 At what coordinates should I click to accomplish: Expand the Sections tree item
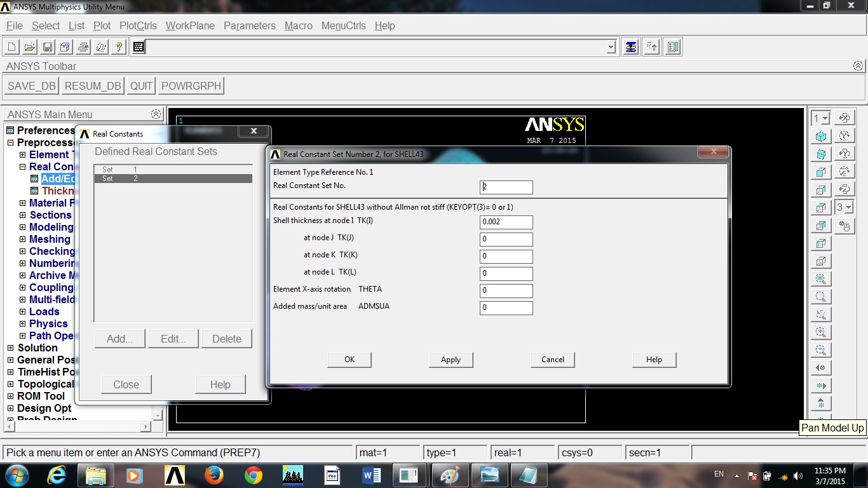coord(23,215)
